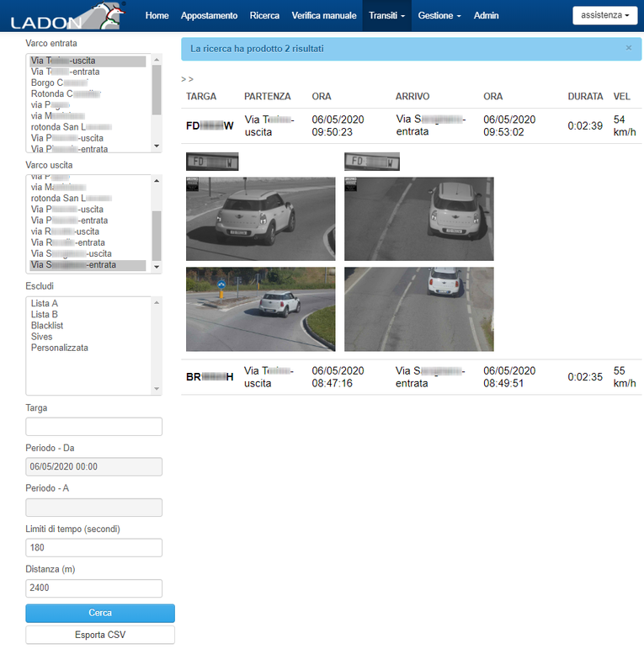Open the Verifica manuale page

[323, 16]
